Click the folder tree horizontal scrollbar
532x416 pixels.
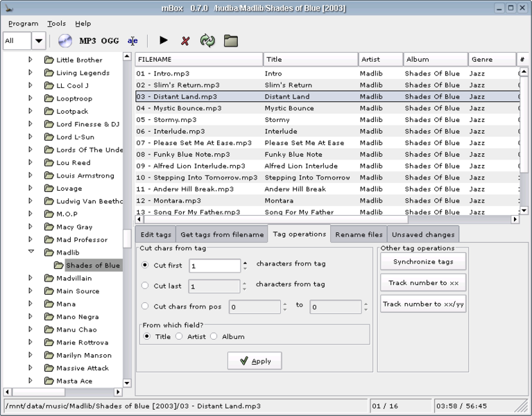[x=38, y=392]
